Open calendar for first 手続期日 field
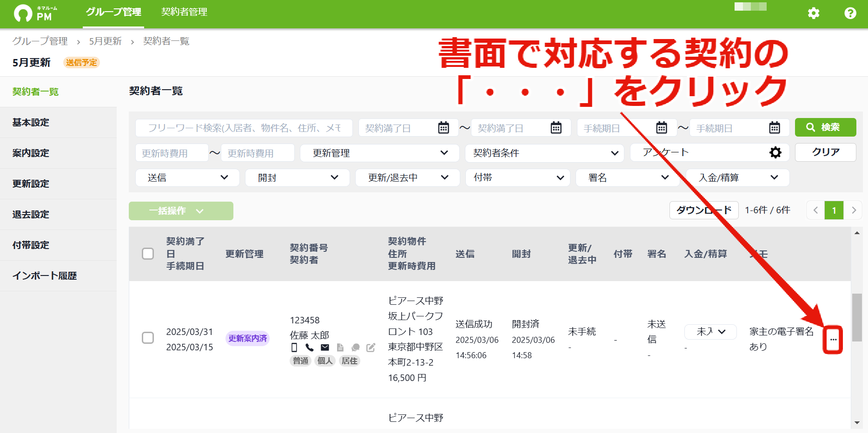The image size is (868, 433). click(662, 128)
